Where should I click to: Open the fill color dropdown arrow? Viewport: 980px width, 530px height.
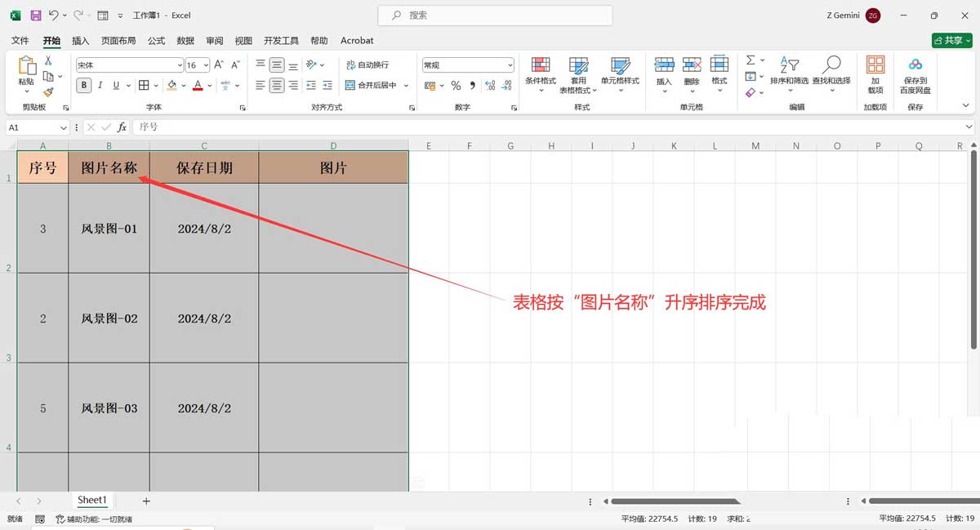(x=183, y=85)
